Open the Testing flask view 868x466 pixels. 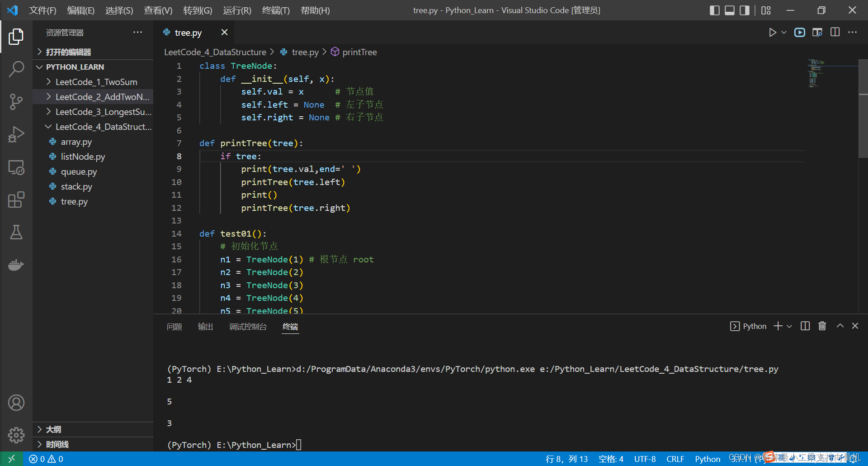point(16,232)
